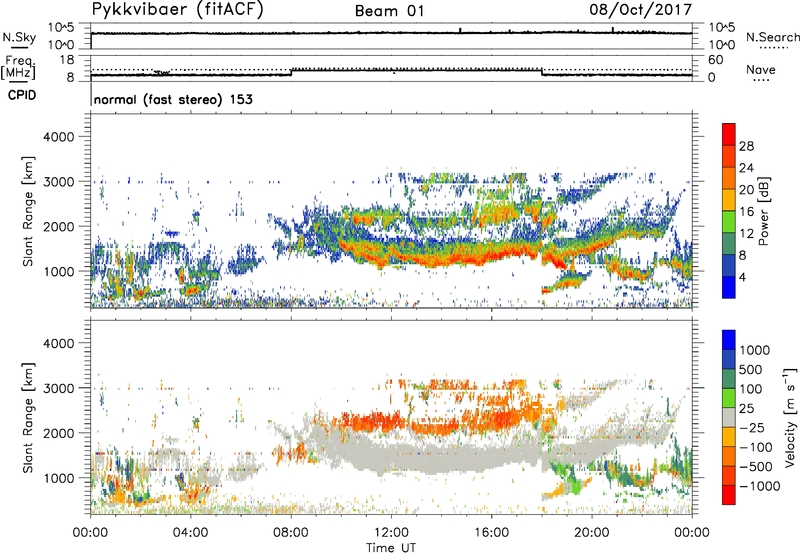Click the '100' velocity colorbar value

(x=751, y=389)
